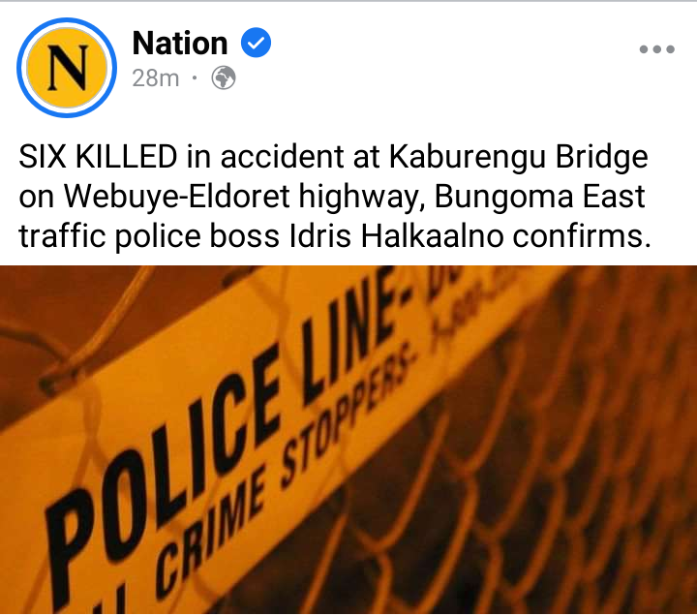Image resolution: width=697 pixels, height=616 pixels.
Task: Click the traffic police boss phrase
Action: pyautogui.click(x=149, y=235)
